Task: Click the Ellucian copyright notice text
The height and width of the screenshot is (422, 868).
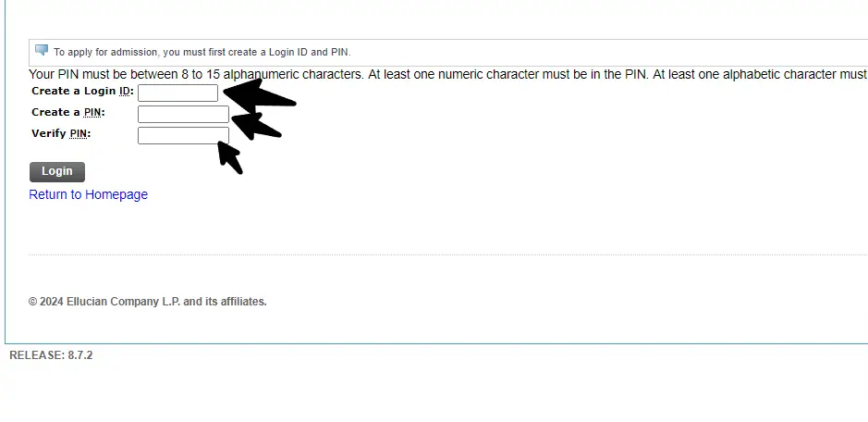Action: pyautogui.click(x=148, y=302)
